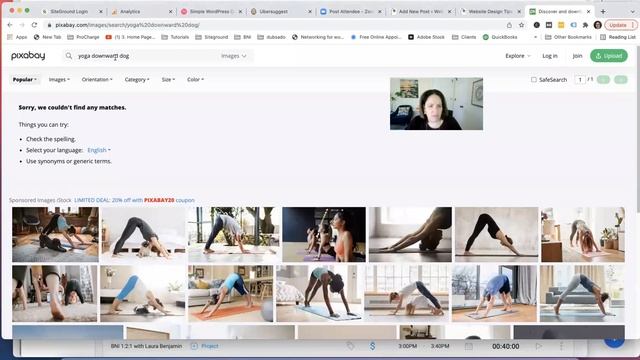
Task: Click the green Upload button
Action: tap(609, 56)
